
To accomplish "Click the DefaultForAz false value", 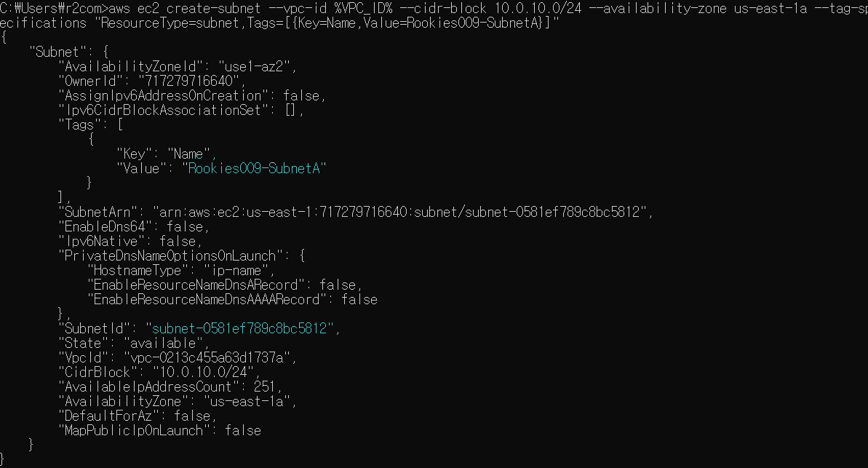I will 191,416.
